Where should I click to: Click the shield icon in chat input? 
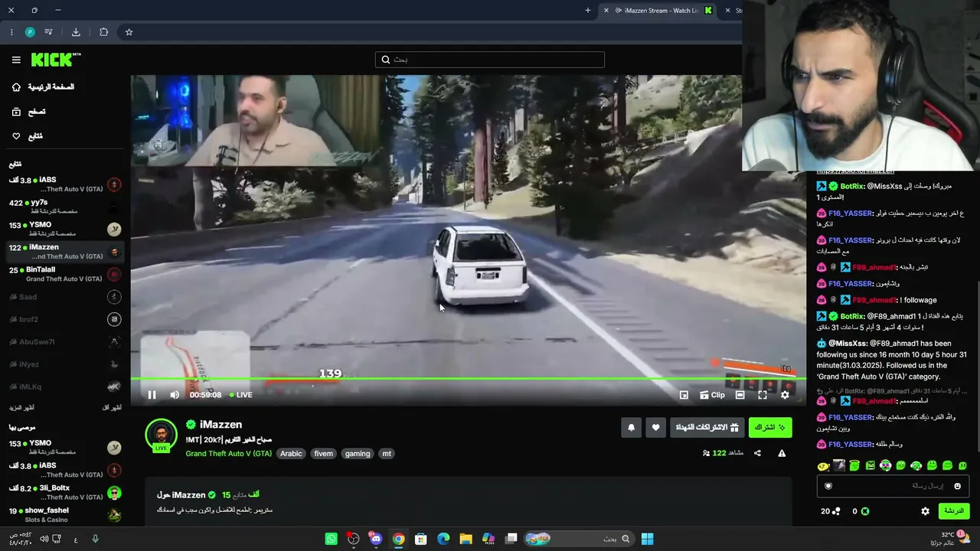[828, 486]
